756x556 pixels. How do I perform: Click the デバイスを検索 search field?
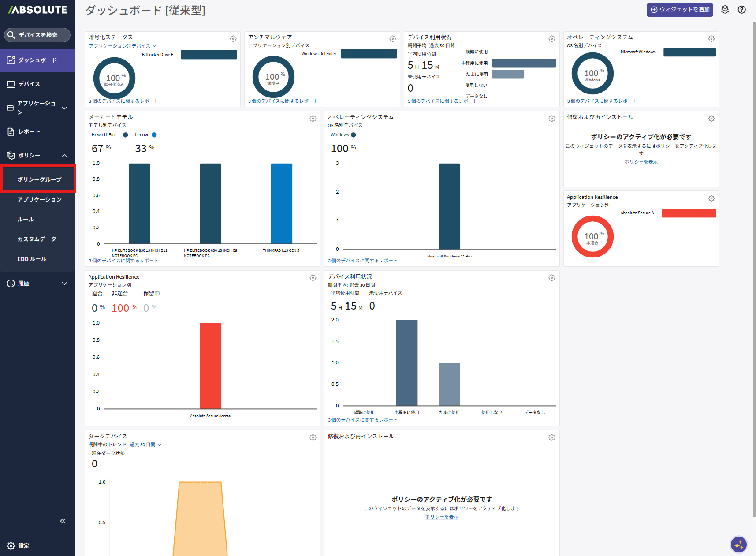pyautogui.click(x=37, y=35)
